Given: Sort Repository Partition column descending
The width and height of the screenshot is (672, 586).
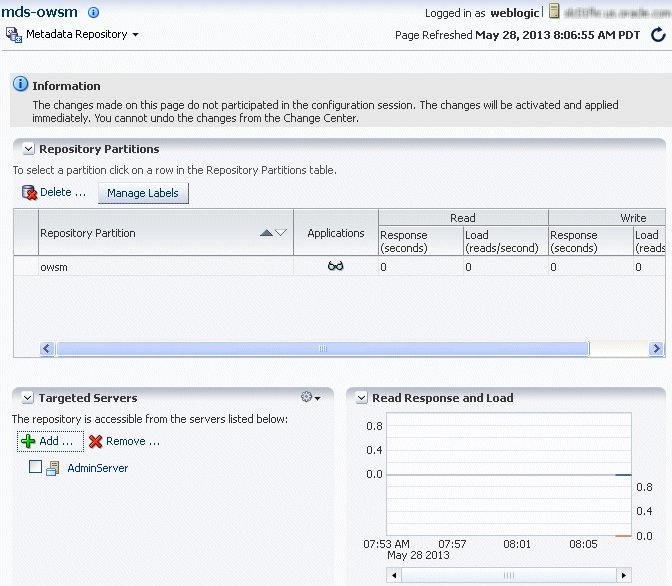Looking at the screenshot, I should click(x=281, y=233).
